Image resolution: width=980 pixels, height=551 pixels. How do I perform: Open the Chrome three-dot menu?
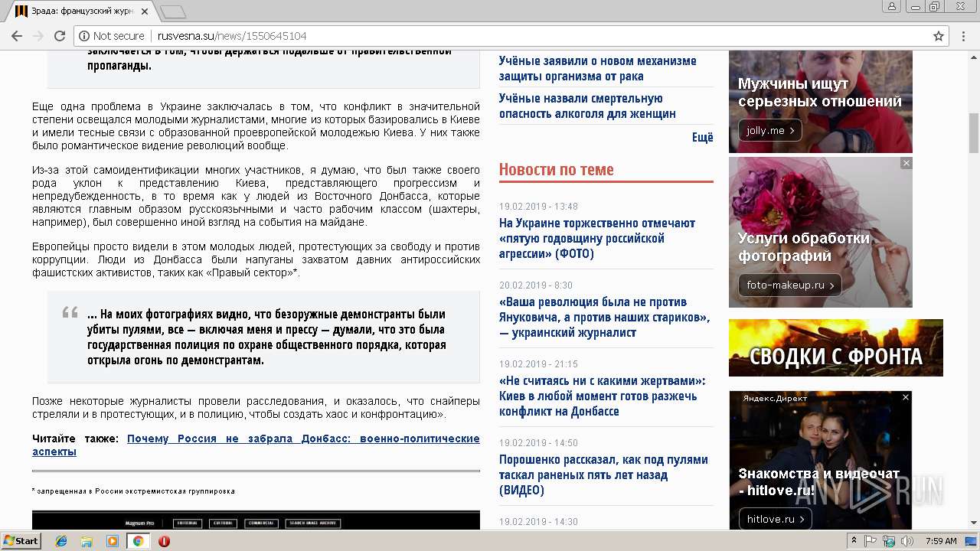965,36
